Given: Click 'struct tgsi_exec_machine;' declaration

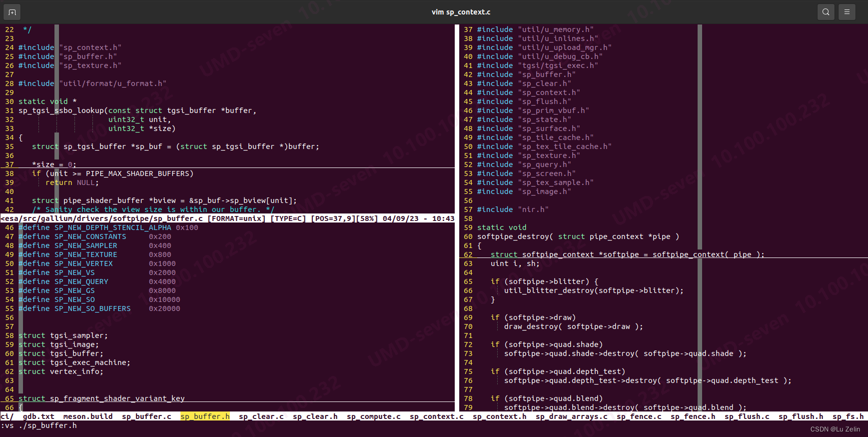Looking at the screenshot, I should tap(74, 362).
